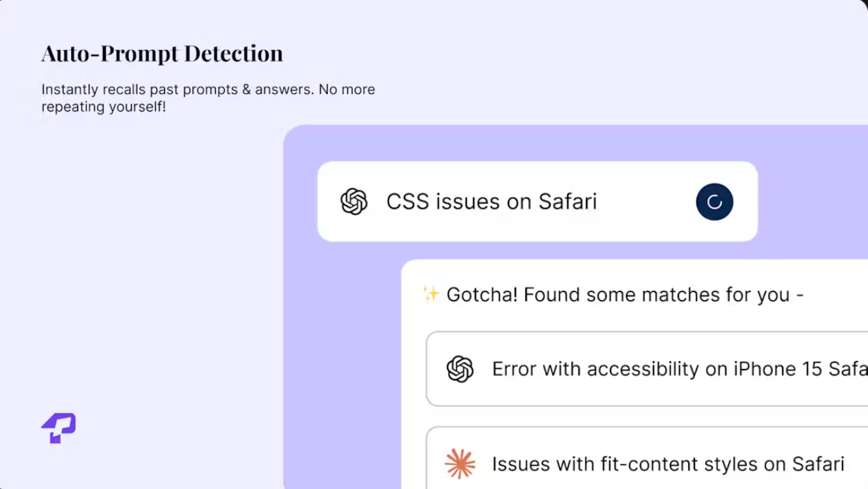Click the ChatGPT logo in the search bar
Screen dimensions: 868x489
(x=354, y=202)
